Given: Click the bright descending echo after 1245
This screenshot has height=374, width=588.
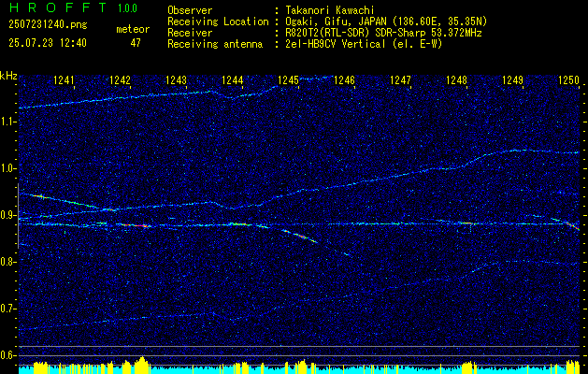Looking at the screenshot, I should tap(300, 236).
